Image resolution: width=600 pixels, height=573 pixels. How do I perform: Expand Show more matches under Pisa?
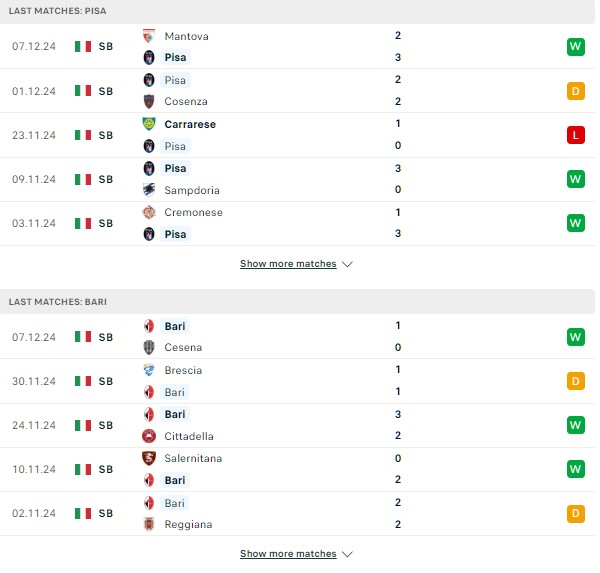coord(288,264)
